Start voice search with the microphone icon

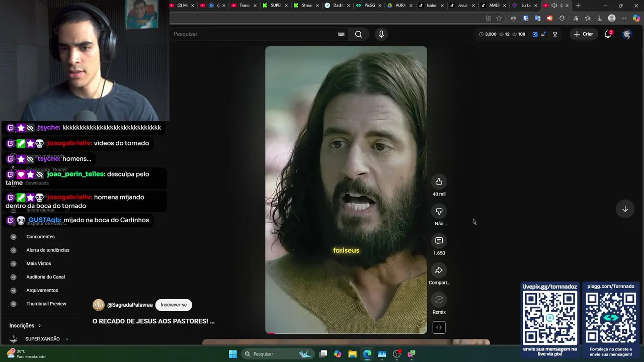[x=381, y=34]
